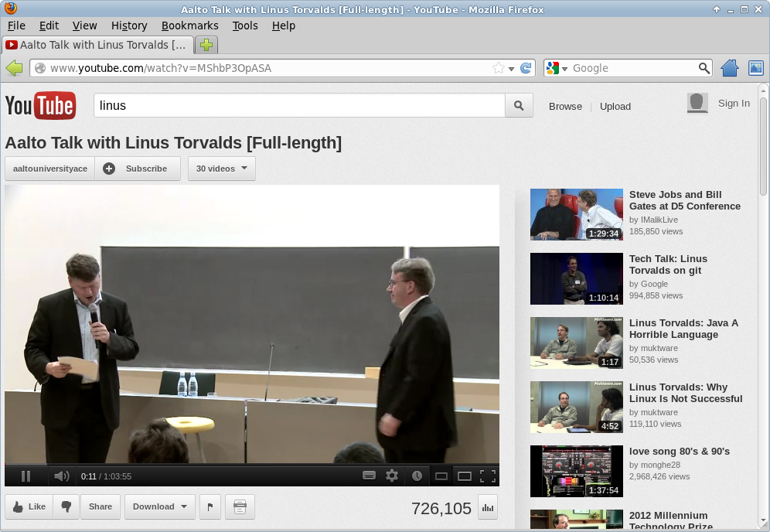Viewport: 770px width, 532px height.
Task: Click the Watch Later clock icon
Action: click(x=417, y=476)
